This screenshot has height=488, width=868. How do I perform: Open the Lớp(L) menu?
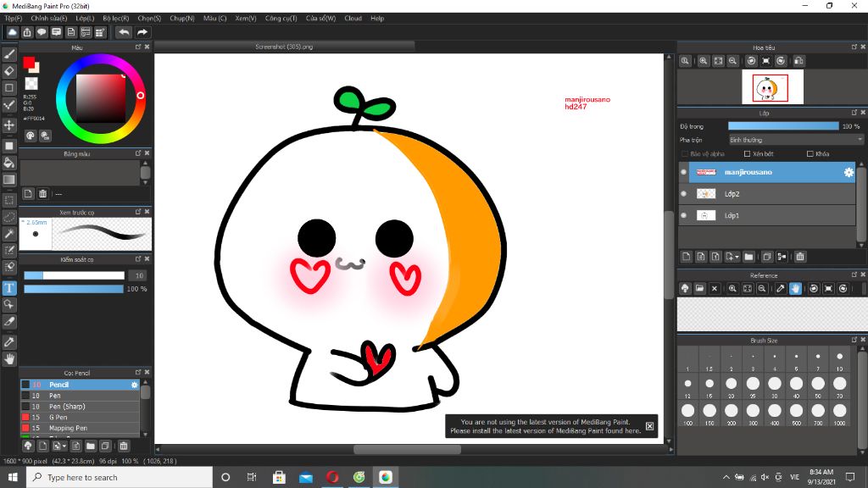[85, 19]
